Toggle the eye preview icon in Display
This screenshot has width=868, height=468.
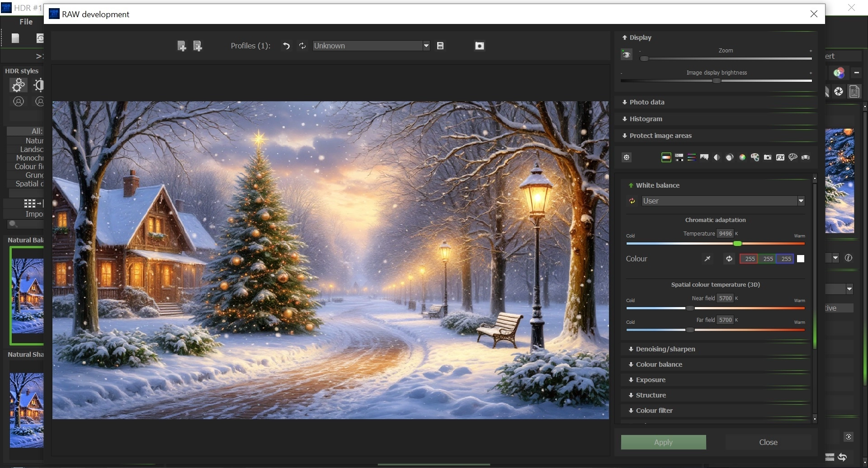click(x=626, y=55)
